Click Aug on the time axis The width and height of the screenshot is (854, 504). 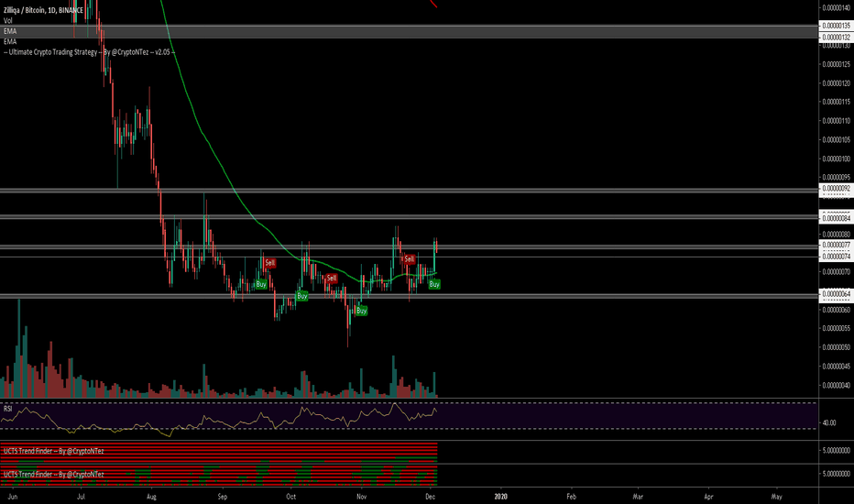(151, 497)
